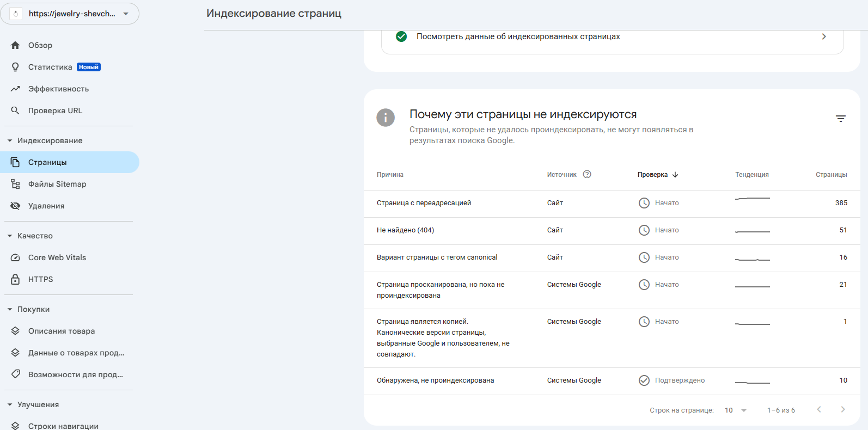Open Страница является копией row
Viewport: 868px width, 430px height.
(x=612, y=338)
